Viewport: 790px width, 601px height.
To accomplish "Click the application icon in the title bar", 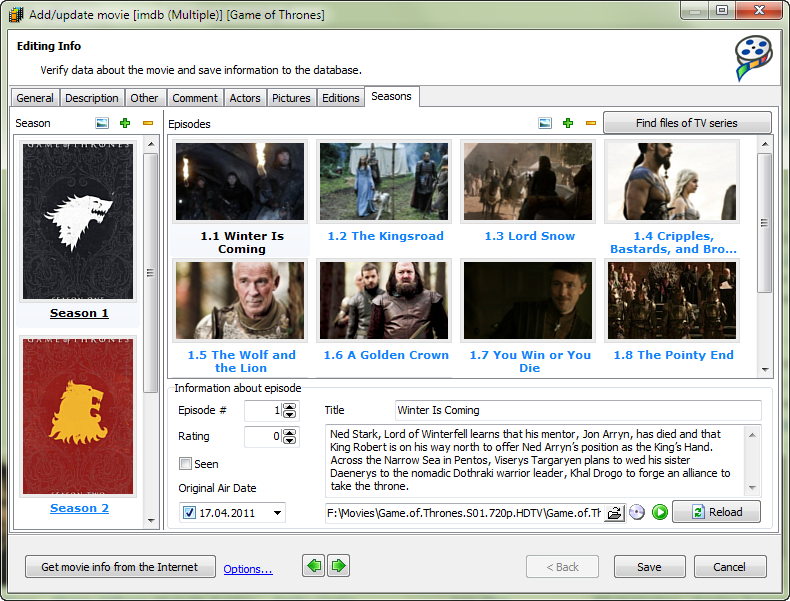I will click(16, 15).
